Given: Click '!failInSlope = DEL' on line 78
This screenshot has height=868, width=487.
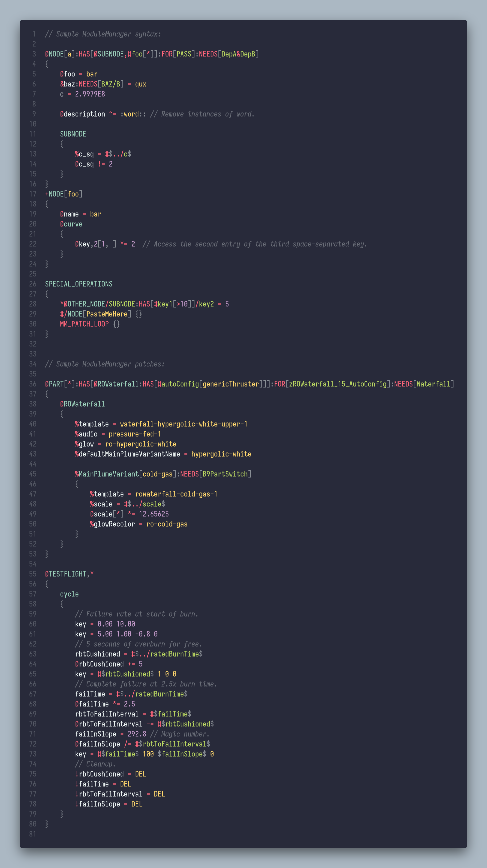Looking at the screenshot, I should (x=109, y=804).
